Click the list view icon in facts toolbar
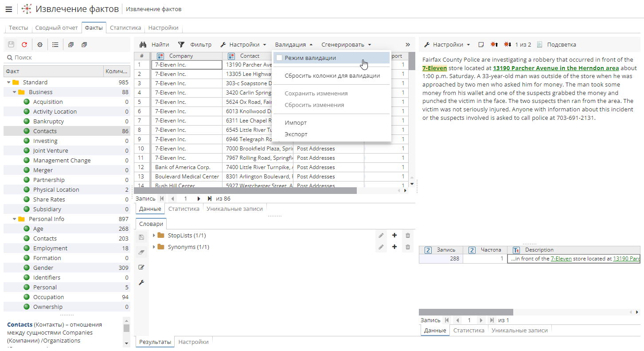644x351 pixels. [55, 45]
